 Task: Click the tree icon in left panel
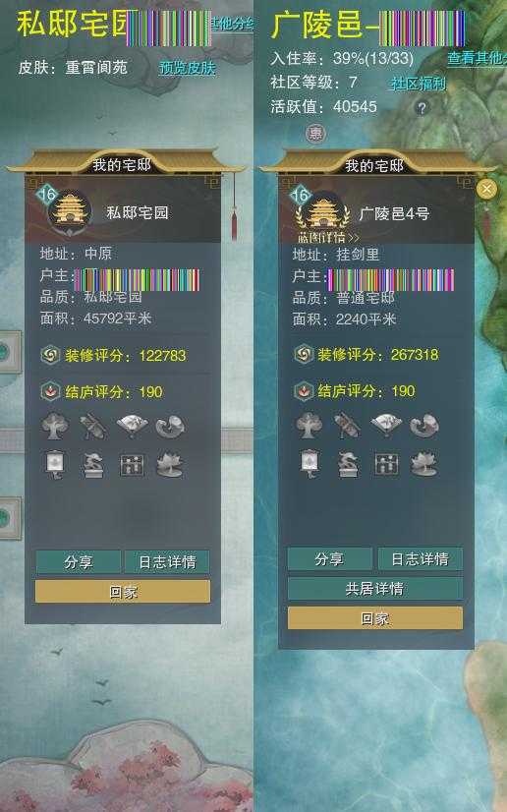click(x=55, y=427)
